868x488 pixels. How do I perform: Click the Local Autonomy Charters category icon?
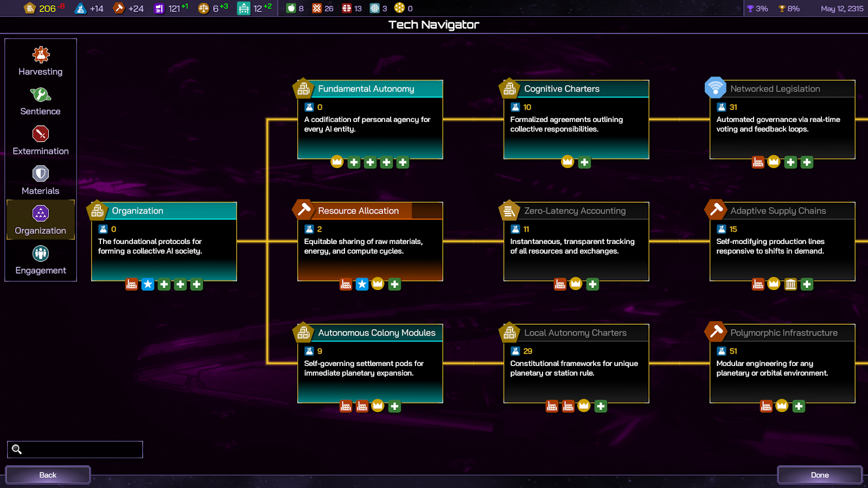pos(509,332)
